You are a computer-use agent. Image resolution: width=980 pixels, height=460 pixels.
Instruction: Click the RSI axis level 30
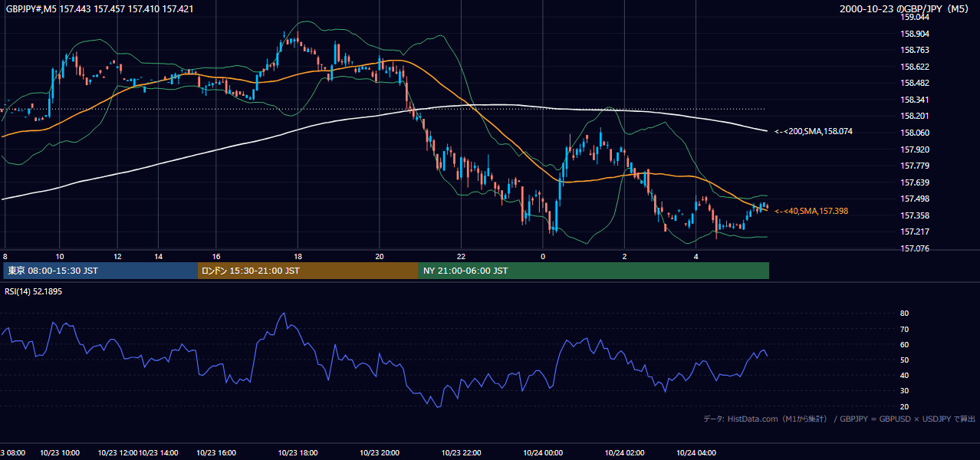tap(905, 391)
